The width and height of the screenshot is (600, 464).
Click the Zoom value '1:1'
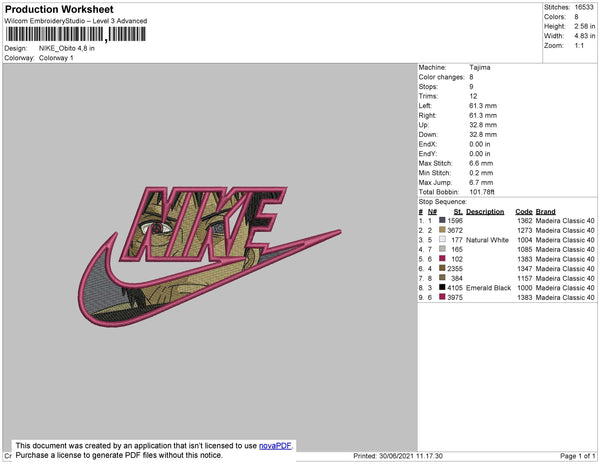click(x=579, y=46)
